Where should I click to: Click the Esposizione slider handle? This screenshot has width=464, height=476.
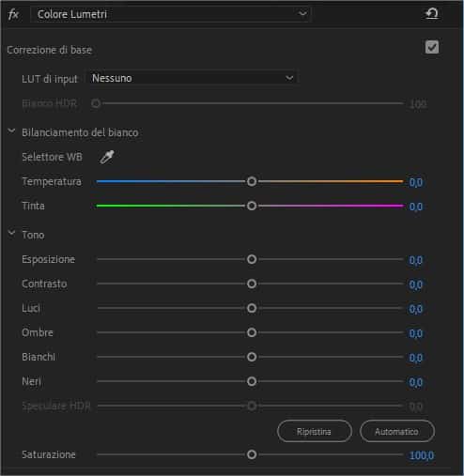pos(252,259)
